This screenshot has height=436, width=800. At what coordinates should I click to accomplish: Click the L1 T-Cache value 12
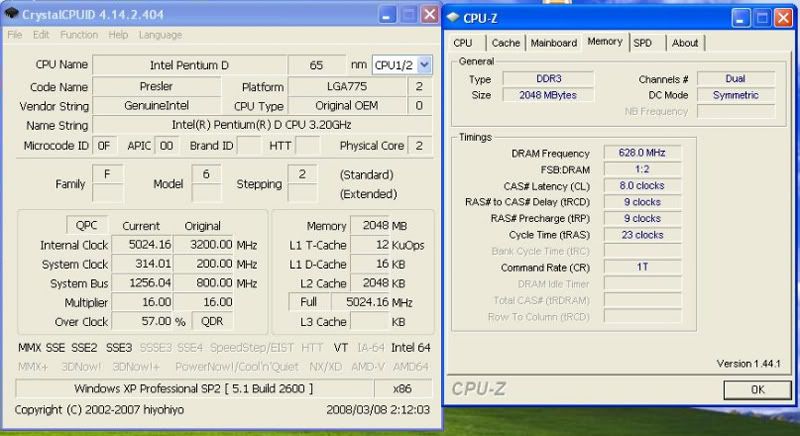coord(370,245)
